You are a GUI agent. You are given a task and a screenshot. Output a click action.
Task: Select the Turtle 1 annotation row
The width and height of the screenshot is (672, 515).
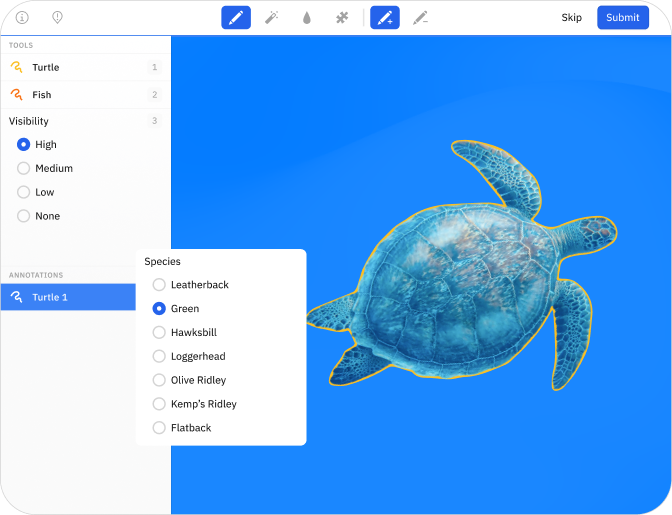pyautogui.click(x=68, y=297)
